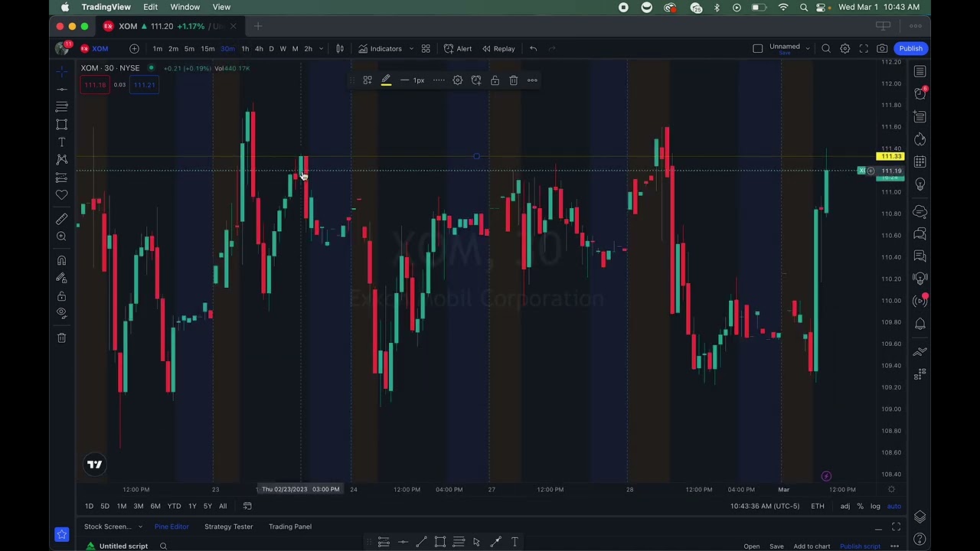Expand the Indicators favorites dropdown arrow
Image resolution: width=980 pixels, height=551 pixels.
[x=411, y=49]
